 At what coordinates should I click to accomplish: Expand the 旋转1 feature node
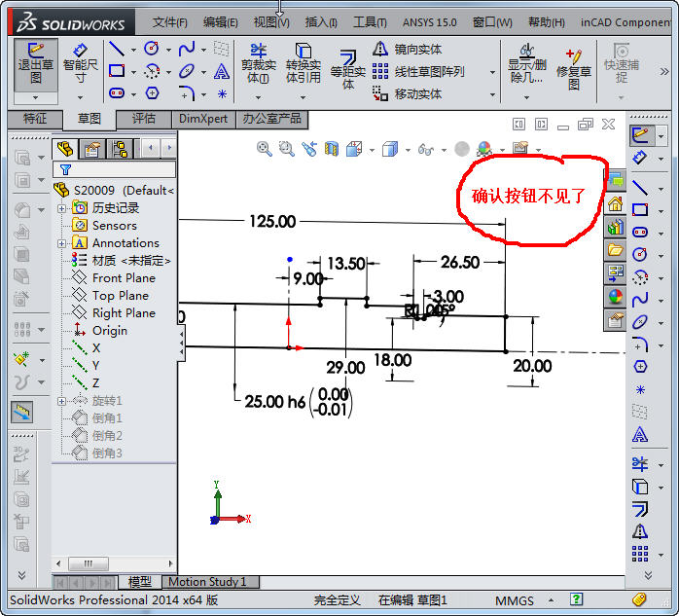point(62,401)
